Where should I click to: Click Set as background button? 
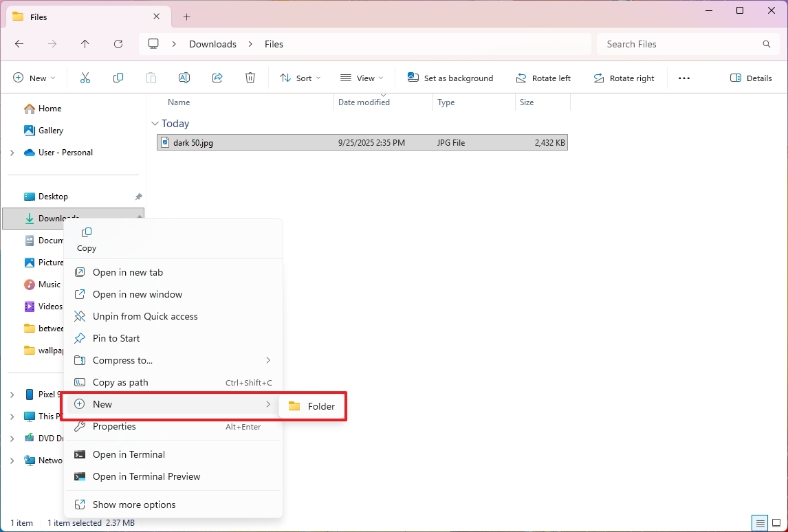(x=450, y=78)
